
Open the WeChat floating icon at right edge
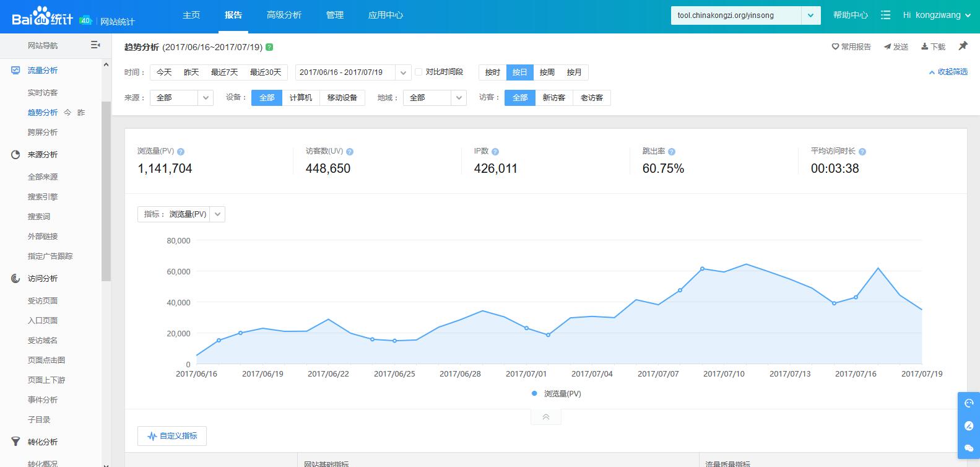pyautogui.click(x=969, y=448)
